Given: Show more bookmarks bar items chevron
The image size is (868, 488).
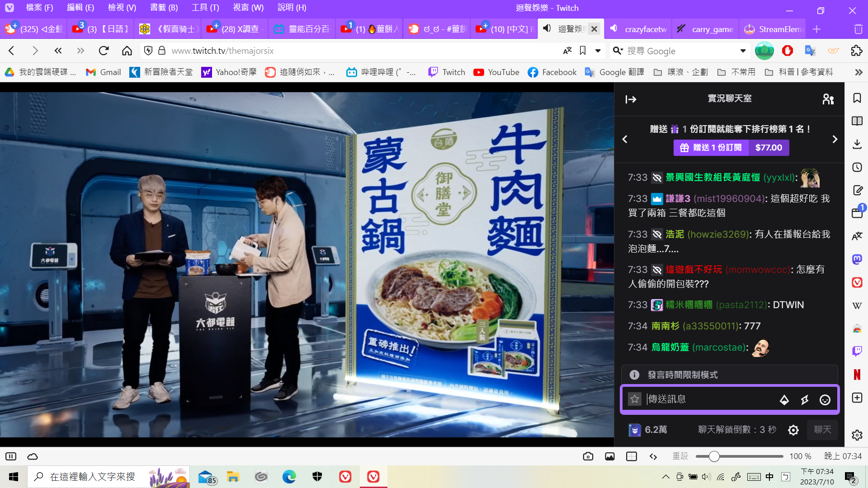Looking at the screenshot, I should [x=859, y=72].
